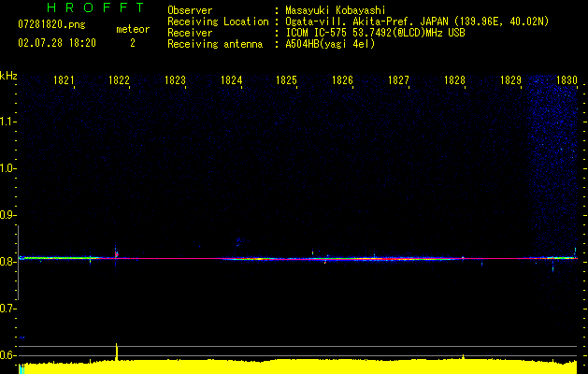Click the Receiving Location field label
The height and width of the screenshot is (374, 588).
click(x=218, y=22)
